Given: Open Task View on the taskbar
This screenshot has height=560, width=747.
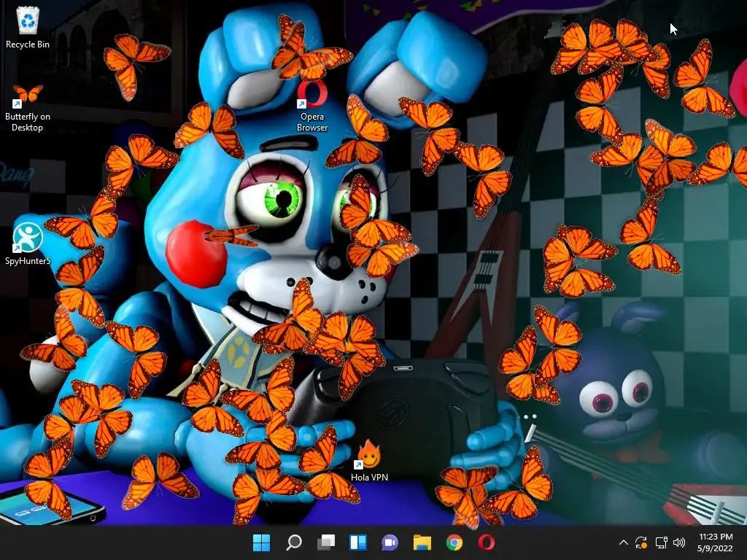Looking at the screenshot, I should (326, 542).
